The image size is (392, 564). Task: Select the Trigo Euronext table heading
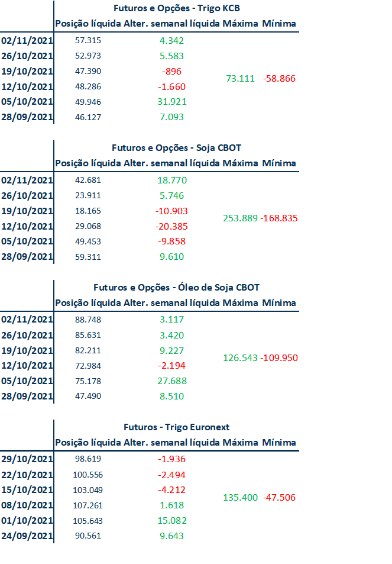pyautogui.click(x=176, y=427)
